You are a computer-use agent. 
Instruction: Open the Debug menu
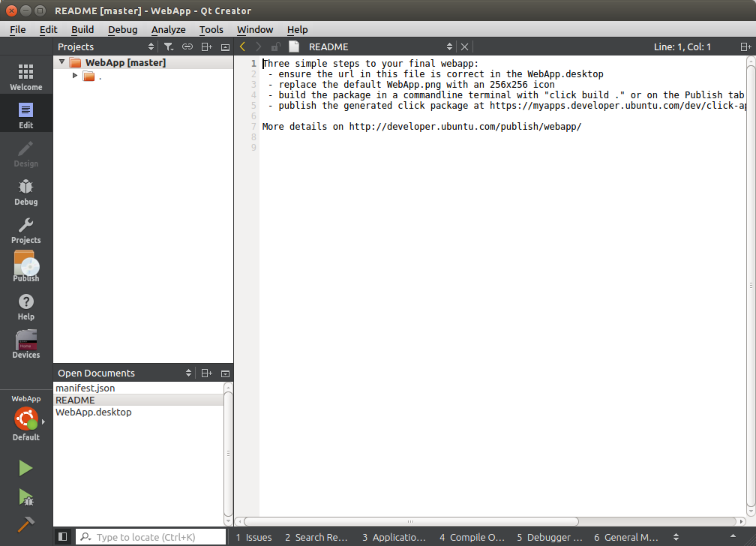tap(122, 29)
